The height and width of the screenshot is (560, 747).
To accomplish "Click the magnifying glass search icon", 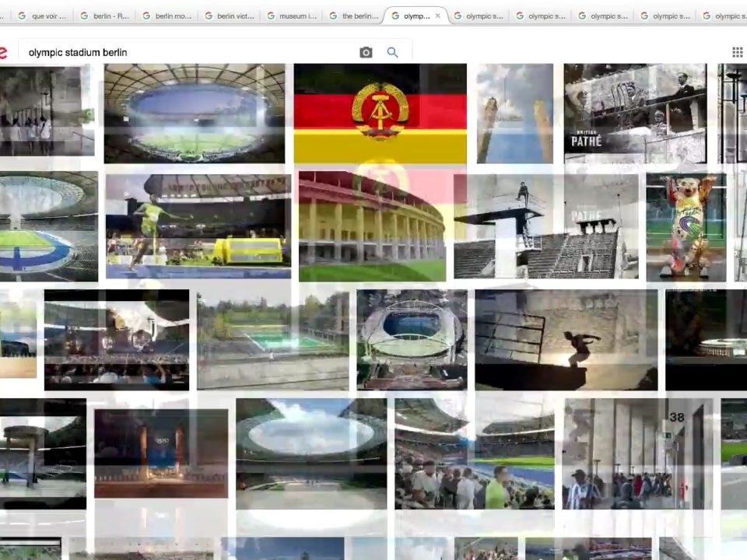I will (393, 52).
